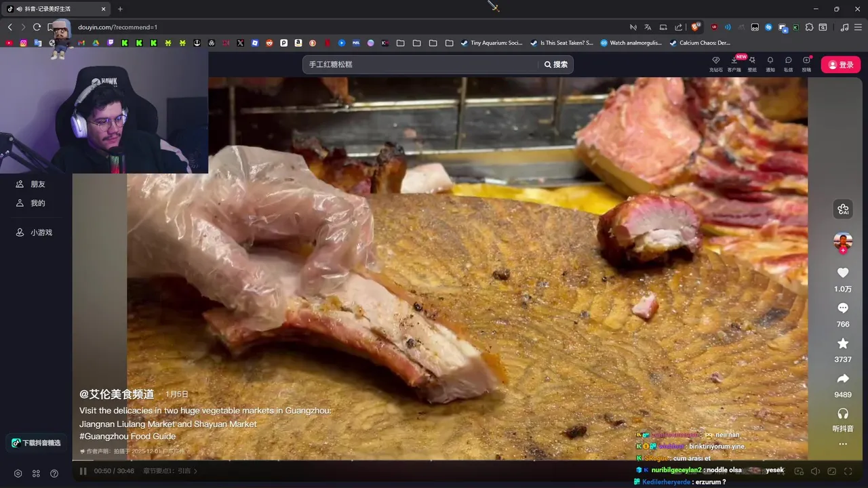
Task: Open the 'Tiny Aquarium: Soci...' bookmark
Action: 492,43
